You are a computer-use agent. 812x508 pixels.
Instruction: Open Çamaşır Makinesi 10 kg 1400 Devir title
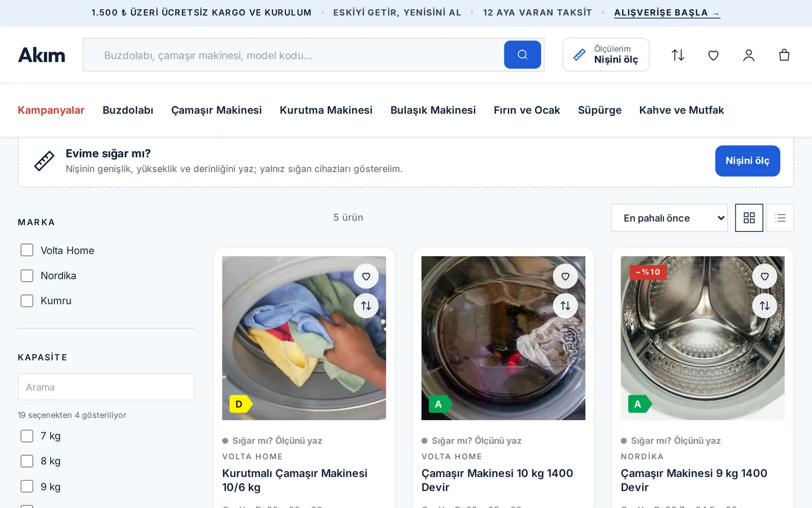tap(497, 480)
